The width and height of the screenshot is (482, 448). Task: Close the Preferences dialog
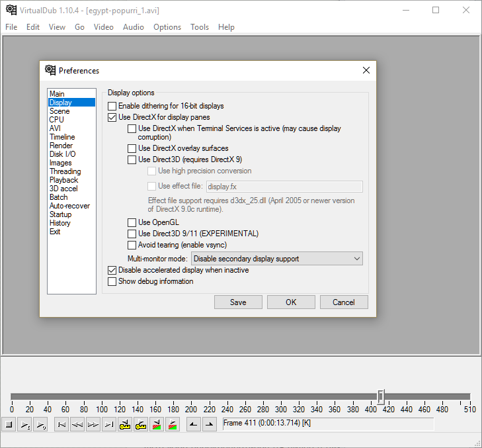tap(366, 70)
